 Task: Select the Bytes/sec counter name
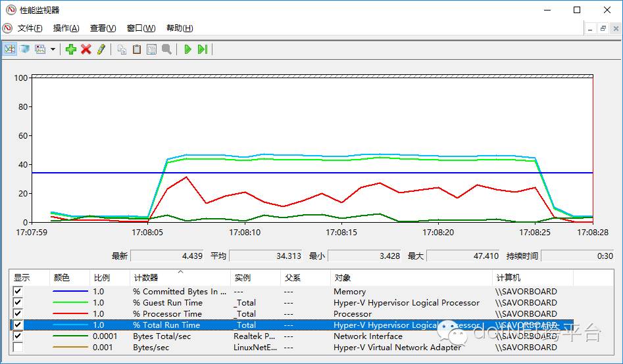point(151,348)
